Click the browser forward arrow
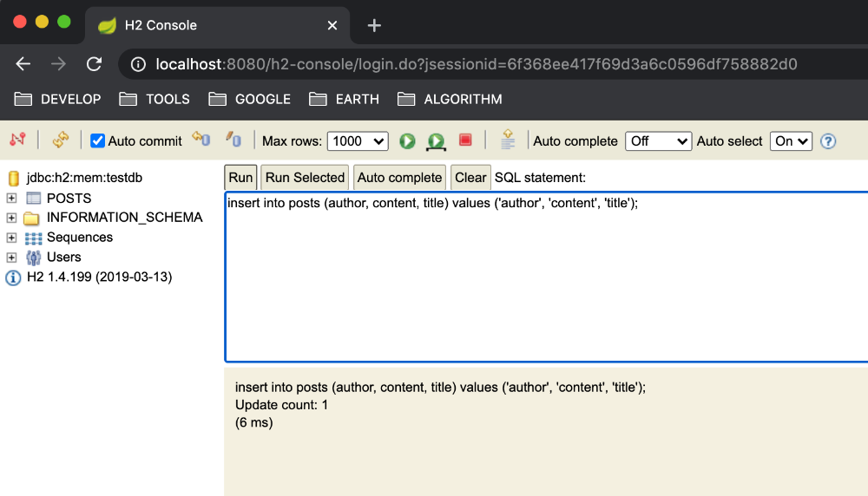 point(58,64)
